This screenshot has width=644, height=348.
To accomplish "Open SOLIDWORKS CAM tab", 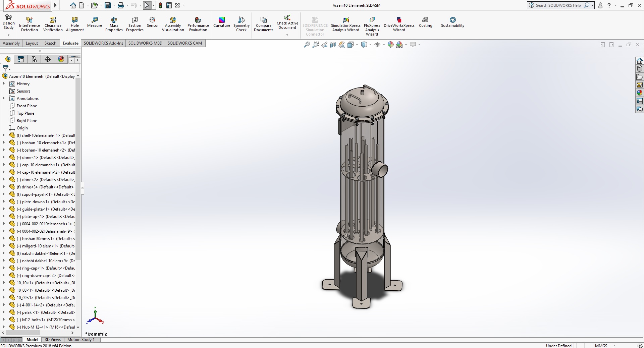I will [x=185, y=43].
